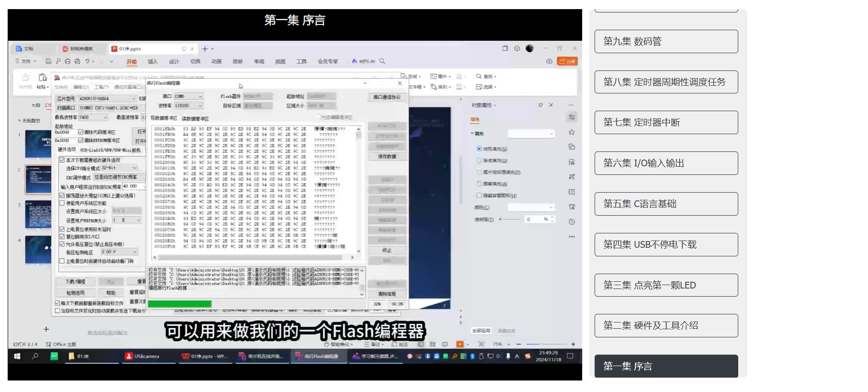Open the 查找 find dropdown in ribbon
The height and width of the screenshot is (392, 868).
click(486, 76)
